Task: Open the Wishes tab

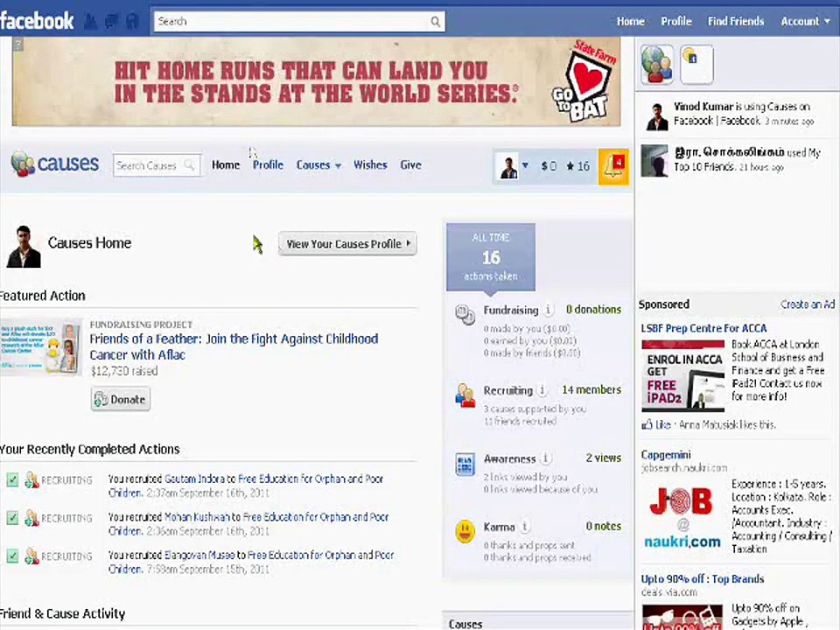Action: (x=370, y=165)
